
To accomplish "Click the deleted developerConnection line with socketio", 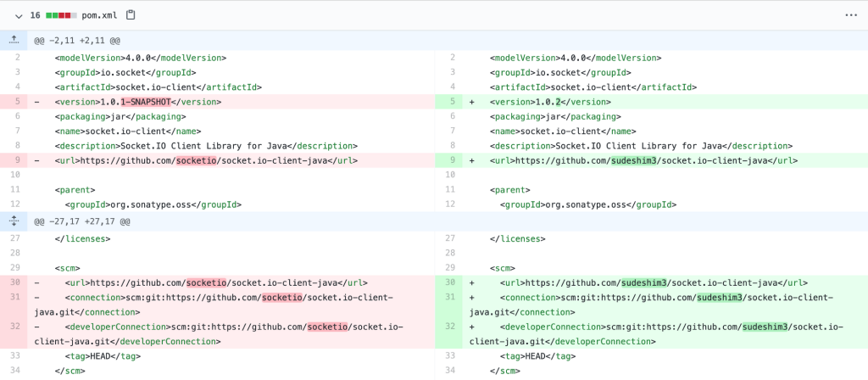I will [231, 334].
